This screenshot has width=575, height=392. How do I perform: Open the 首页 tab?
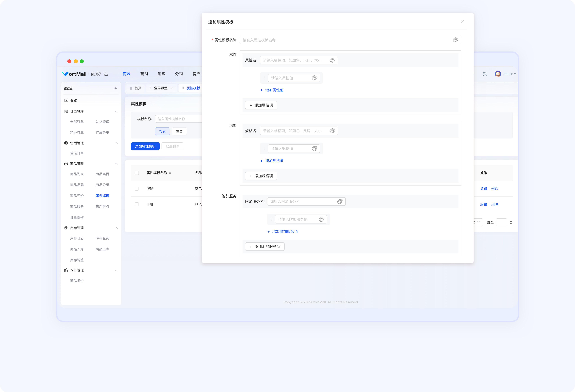(135, 88)
